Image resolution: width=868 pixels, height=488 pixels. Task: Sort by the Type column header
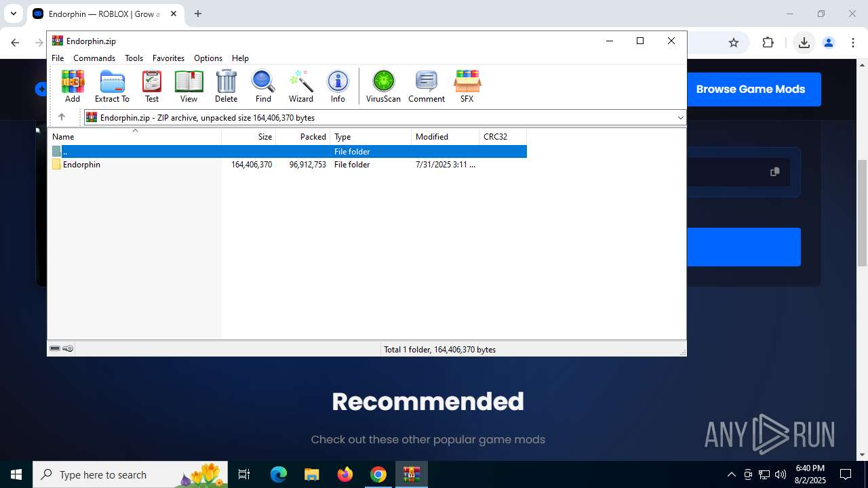point(371,136)
